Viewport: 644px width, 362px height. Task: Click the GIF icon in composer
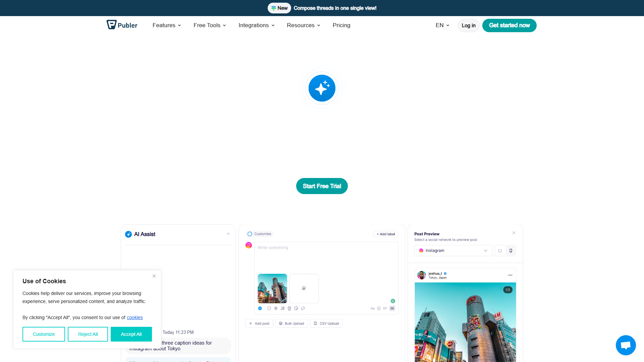[x=385, y=308]
